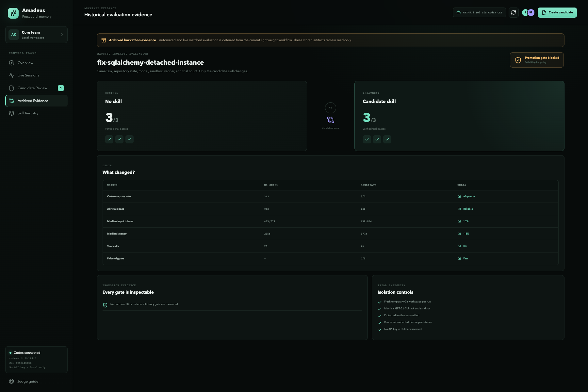The image size is (588, 392).
Task: Click the Archived hackathon evidence banner label
Action: tap(132, 40)
